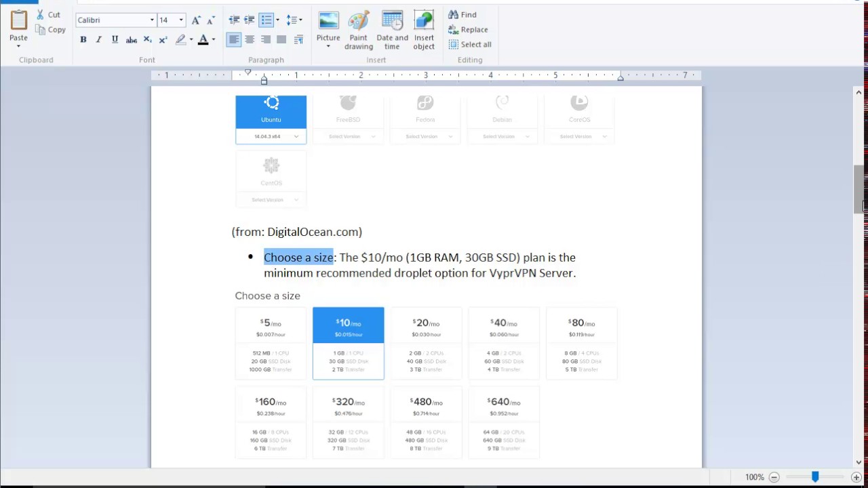Click the word "VyprVPN" in the document
This screenshot has height=488, width=868.
(x=512, y=273)
